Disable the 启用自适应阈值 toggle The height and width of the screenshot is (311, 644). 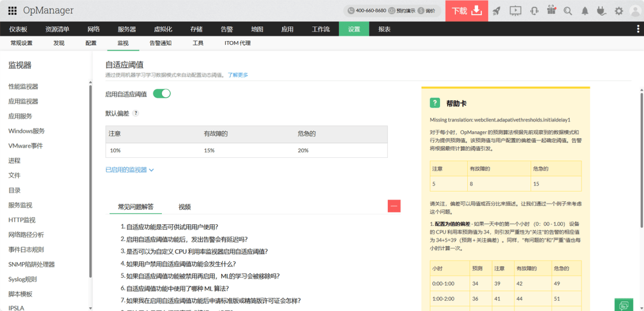click(162, 93)
